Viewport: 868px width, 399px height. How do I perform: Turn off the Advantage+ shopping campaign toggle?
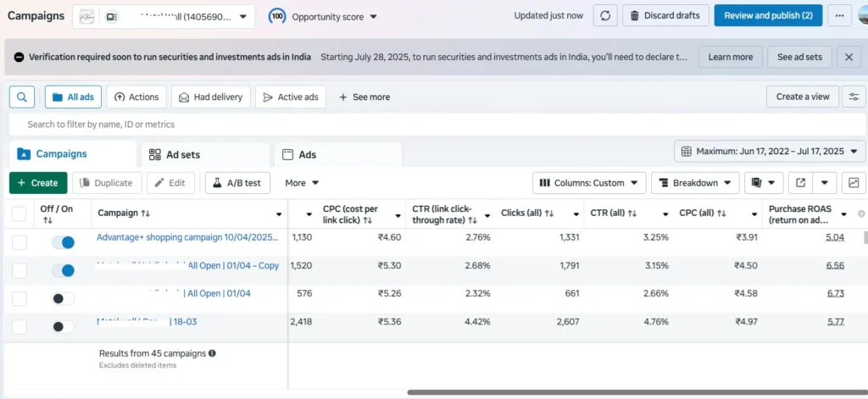click(x=63, y=242)
